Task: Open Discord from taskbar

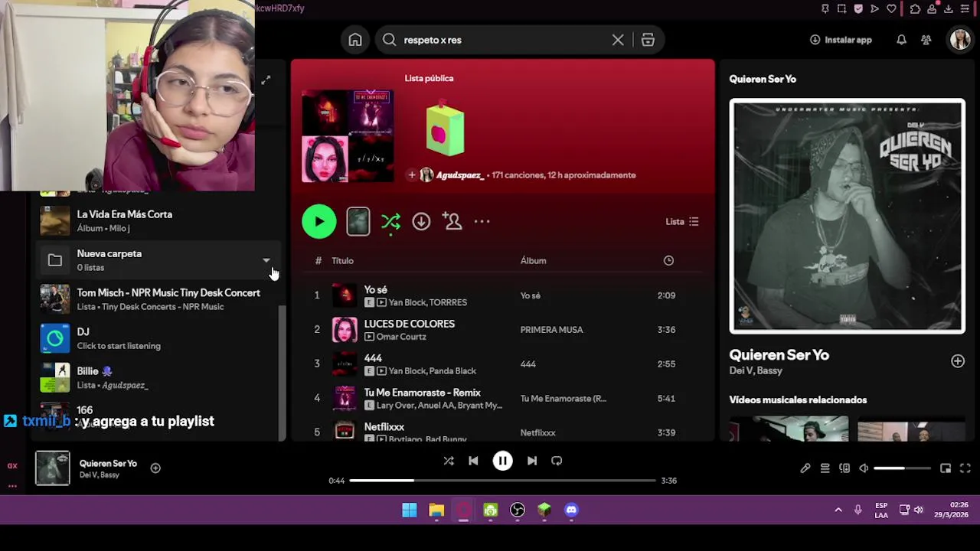Action: [x=571, y=510]
